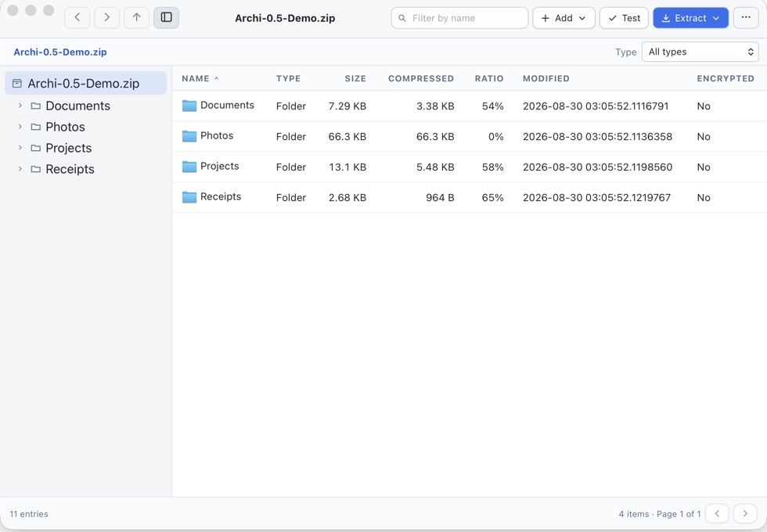Viewport: 767px width, 532px height.
Task: Click the 4 items Page 1 of 1 text
Action: pos(659,514)
